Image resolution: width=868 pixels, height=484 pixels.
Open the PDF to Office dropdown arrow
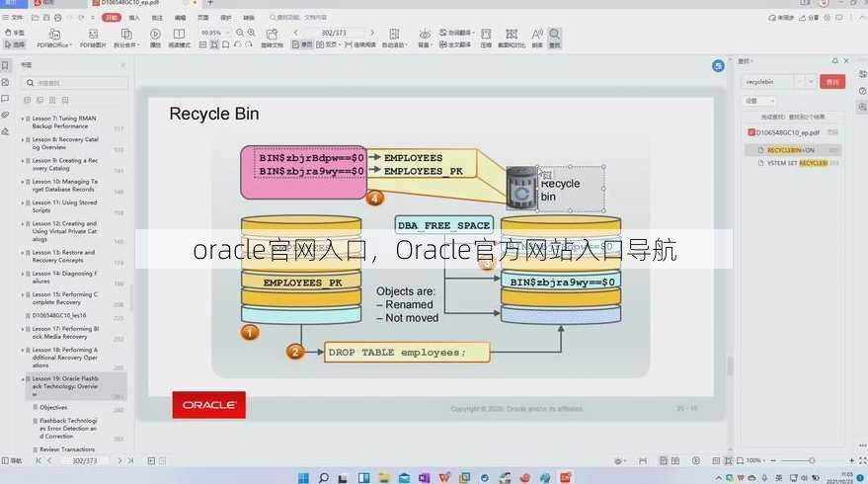coord(70,44)
